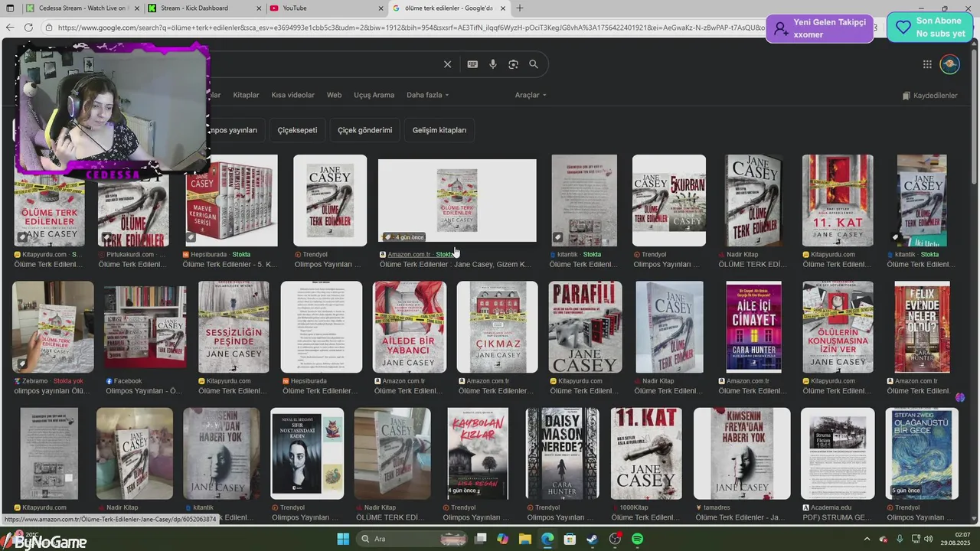
Task: Reload the current page
Action: coord(28,28)
